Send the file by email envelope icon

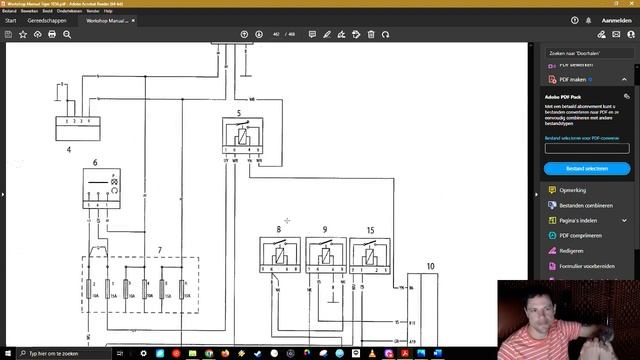click(x=616, y=35)
